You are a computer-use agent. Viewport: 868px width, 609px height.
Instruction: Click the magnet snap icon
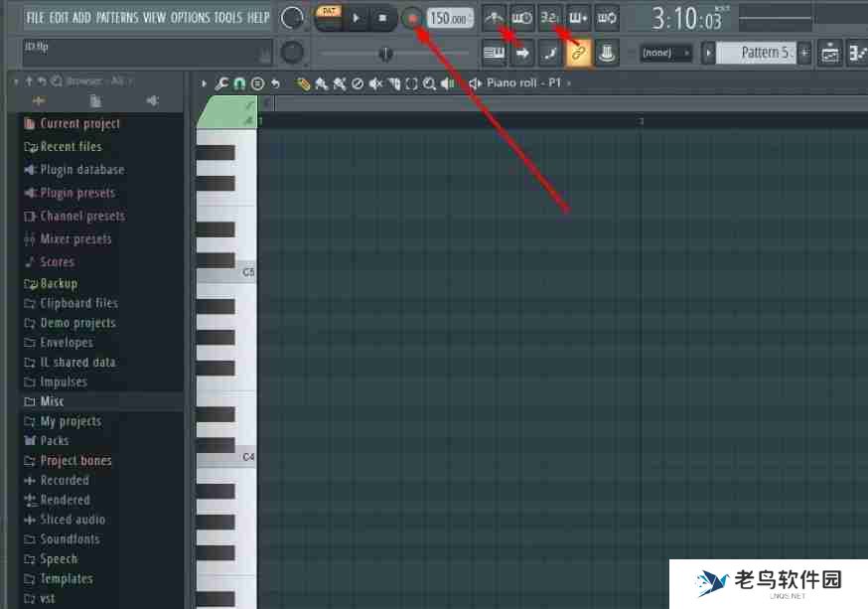pos(239,83)
